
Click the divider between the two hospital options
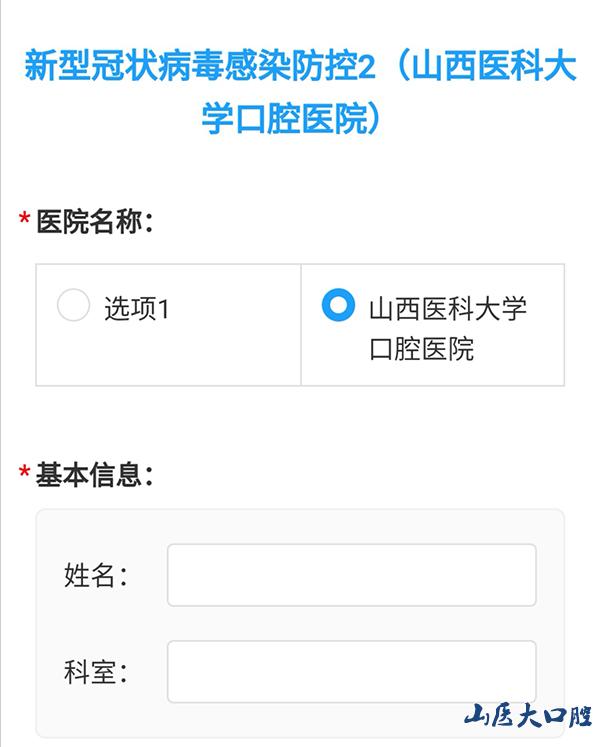point(301,325)
